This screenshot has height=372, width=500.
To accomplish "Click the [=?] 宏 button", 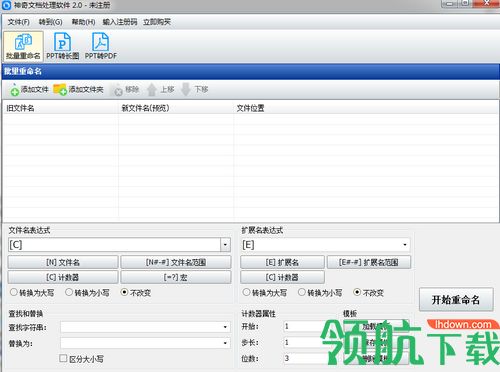I will 176,277.
